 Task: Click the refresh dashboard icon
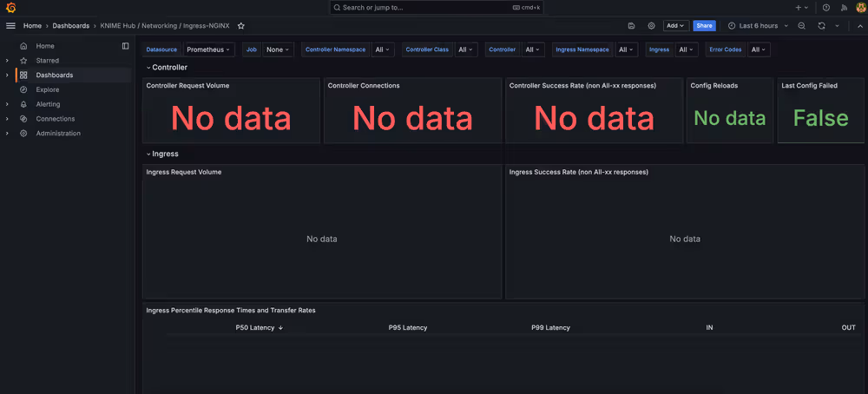point(821,26)
